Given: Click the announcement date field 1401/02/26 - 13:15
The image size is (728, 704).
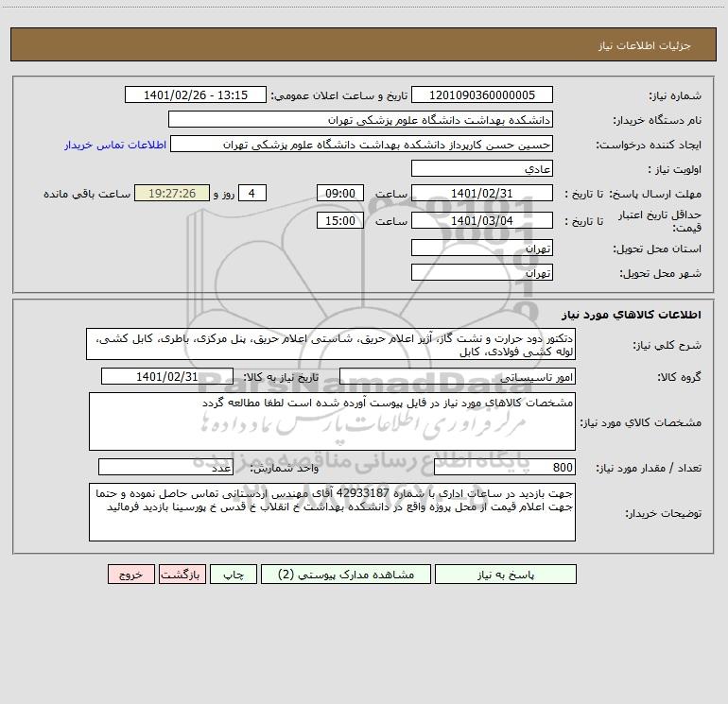Looking at the screenshot, I should [196, 94].
